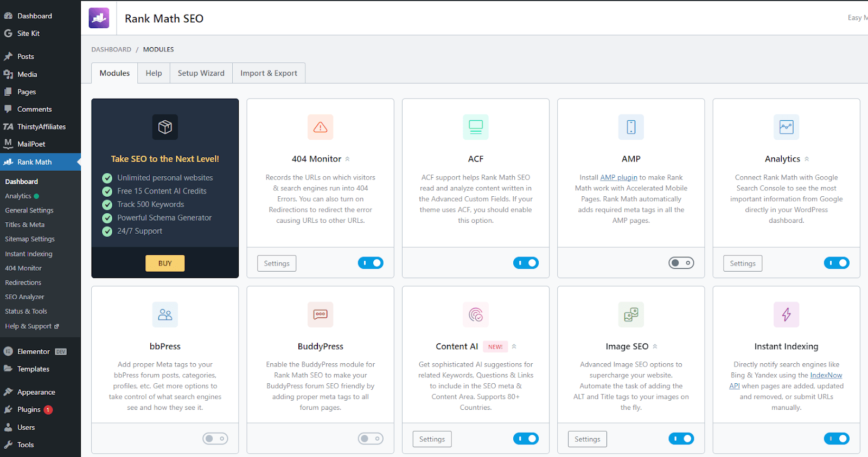Image resolution: width=868 pixels, height=457 pixels.
Task: Open Sitemap Settings submenu item
Action: coord(30,239)
